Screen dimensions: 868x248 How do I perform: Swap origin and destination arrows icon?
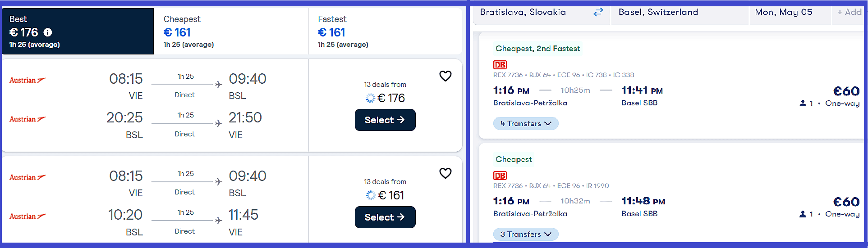(x=598, y=12)
